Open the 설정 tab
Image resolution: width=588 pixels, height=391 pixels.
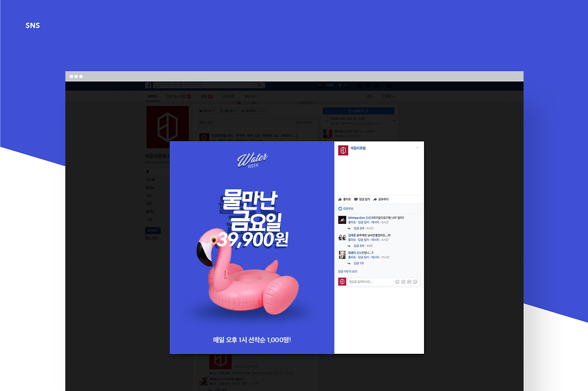370,96
